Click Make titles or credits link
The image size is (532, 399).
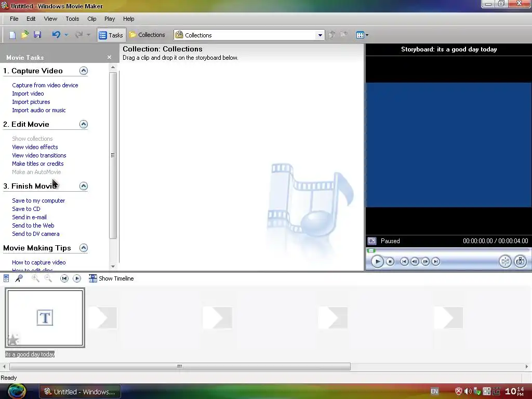37,164
